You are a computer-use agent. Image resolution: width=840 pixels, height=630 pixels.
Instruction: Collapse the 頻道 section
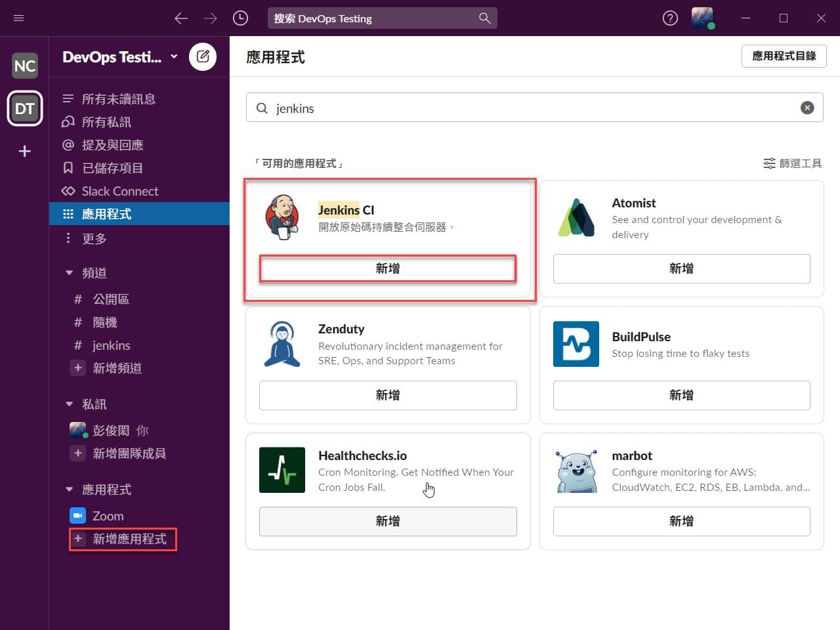[69, 273]
